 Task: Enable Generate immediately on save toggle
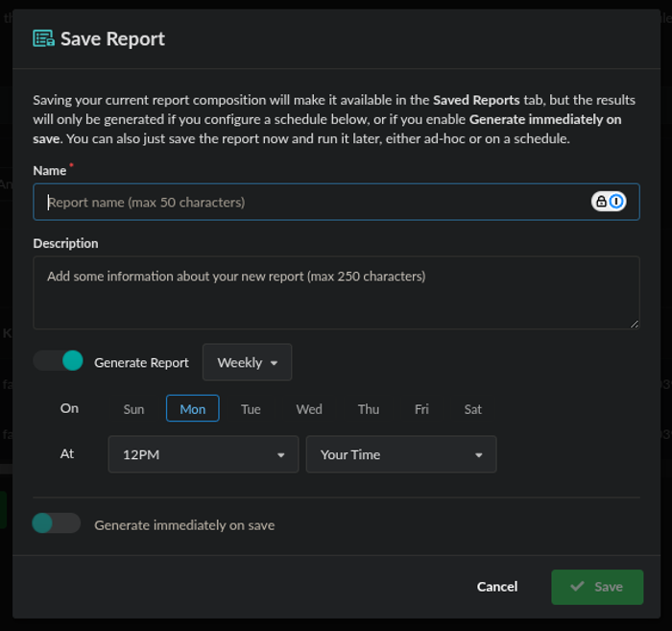56,523
